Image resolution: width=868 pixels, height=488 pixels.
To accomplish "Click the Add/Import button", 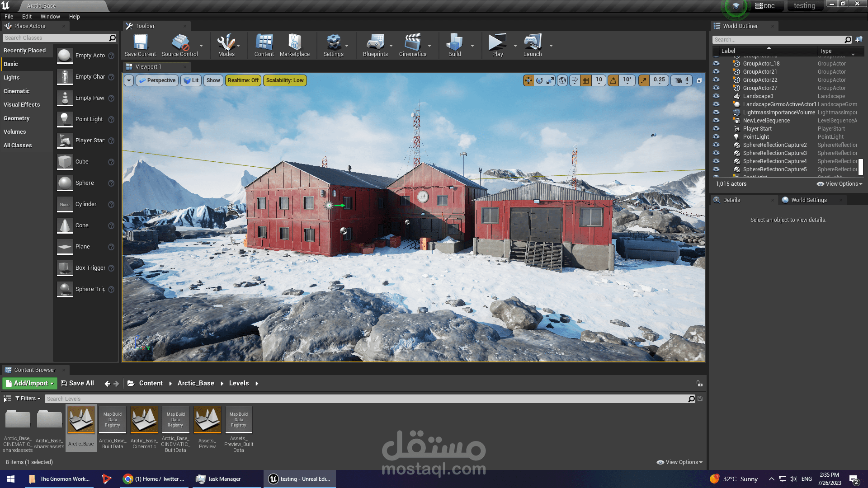I will click(x=30, y=383).
